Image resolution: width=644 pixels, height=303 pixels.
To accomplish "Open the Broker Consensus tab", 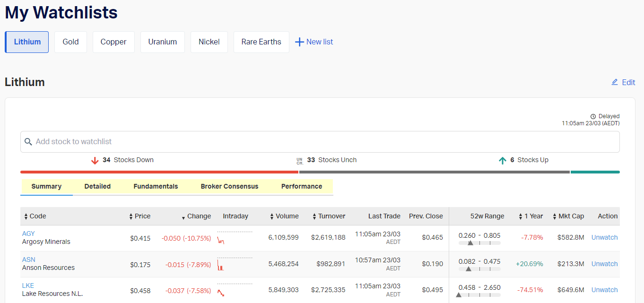I will click(x=229, y=187).
